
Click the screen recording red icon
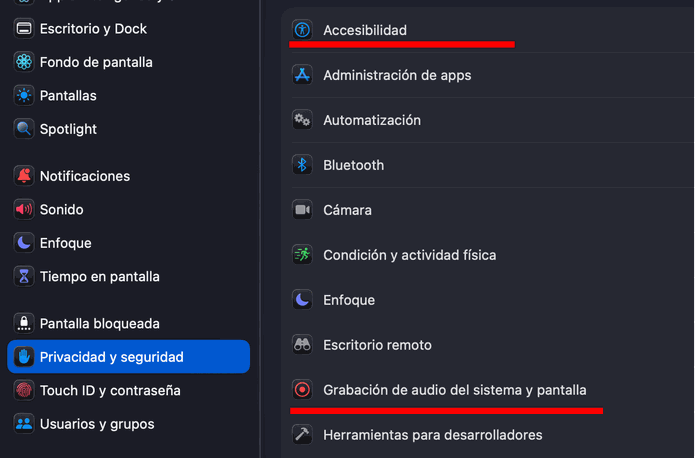(302, 390)
